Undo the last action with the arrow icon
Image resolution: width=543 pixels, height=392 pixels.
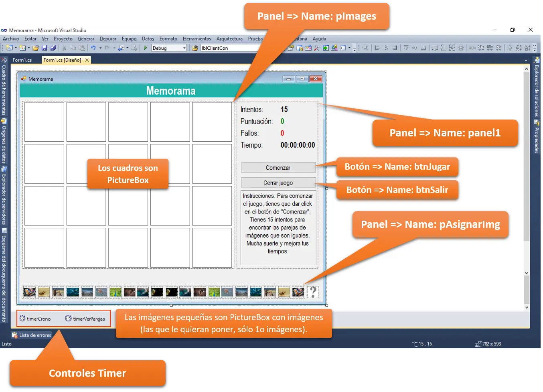pos(93,48)
